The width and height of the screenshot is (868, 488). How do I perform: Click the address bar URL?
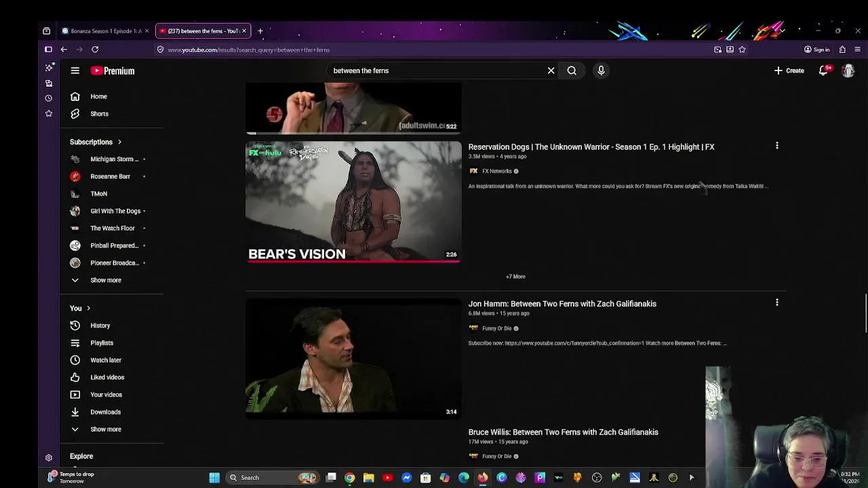[248, 49]
